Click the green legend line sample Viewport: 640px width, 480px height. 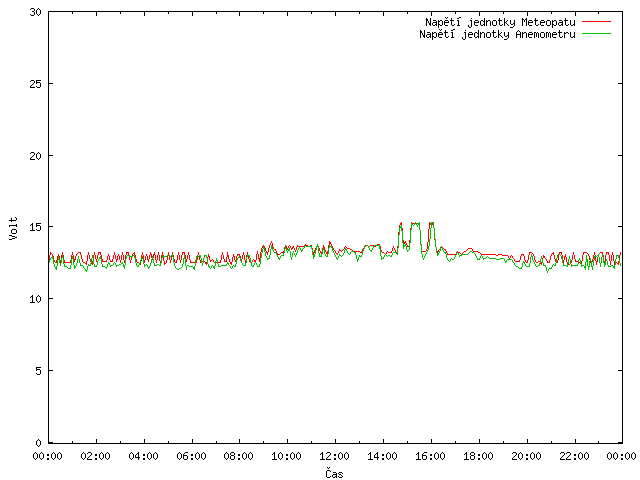click(596, 33)
